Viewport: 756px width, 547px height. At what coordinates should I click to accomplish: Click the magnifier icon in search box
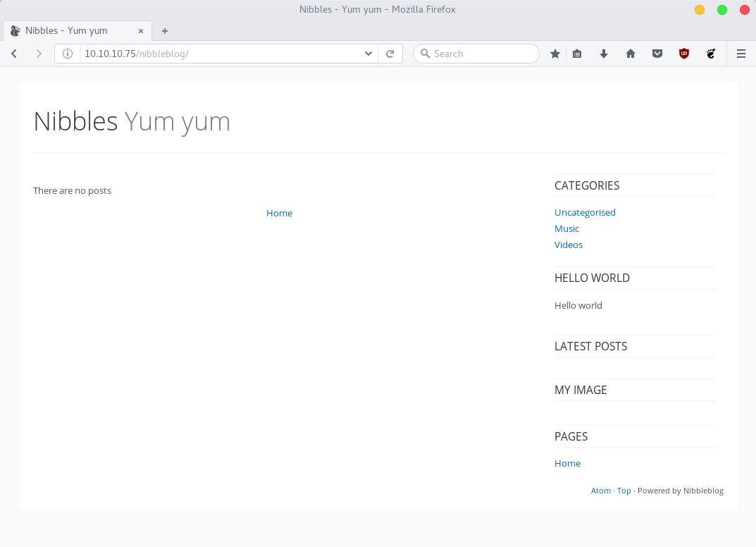click(x=425, y=54)
